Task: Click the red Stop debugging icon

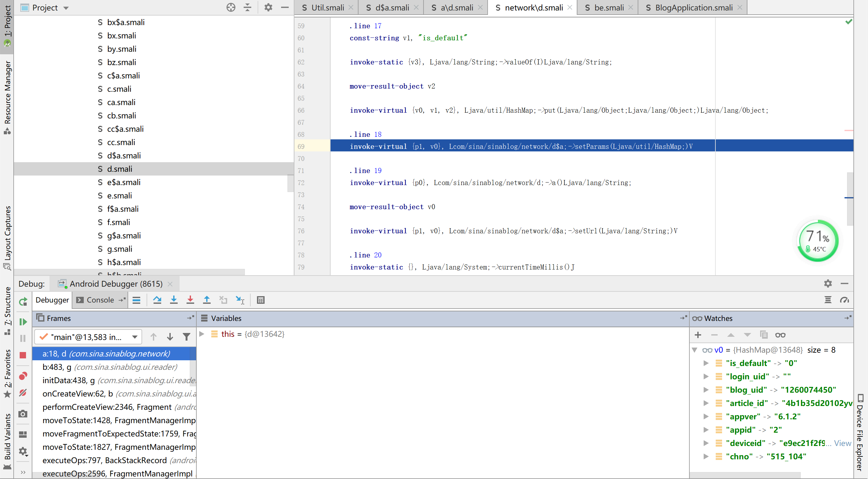Action: coord(23,355)
